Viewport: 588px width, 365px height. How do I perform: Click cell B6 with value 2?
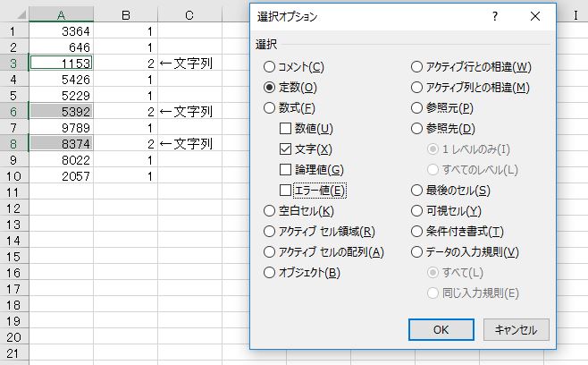coord(126,112)
